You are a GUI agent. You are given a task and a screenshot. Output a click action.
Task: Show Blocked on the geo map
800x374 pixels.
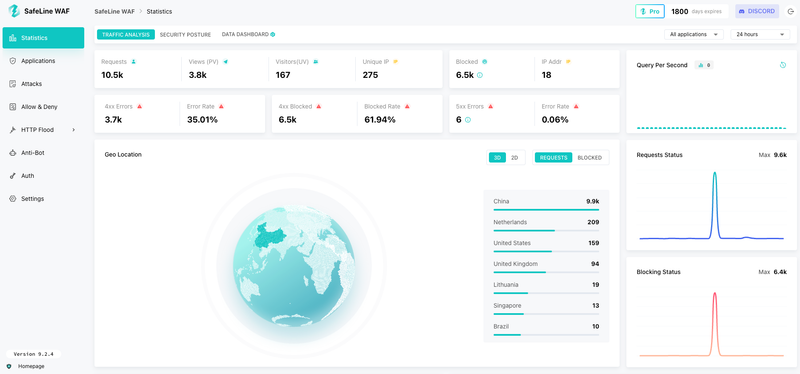tap(590, 158)
